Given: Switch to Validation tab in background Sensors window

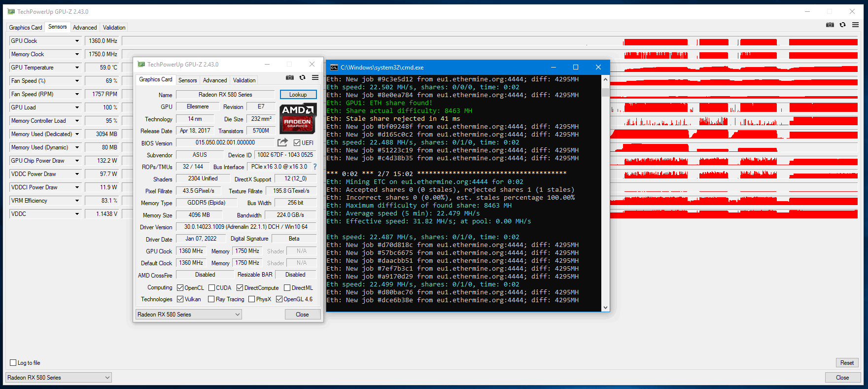Looking at the screenshot, I should point(114,28).
